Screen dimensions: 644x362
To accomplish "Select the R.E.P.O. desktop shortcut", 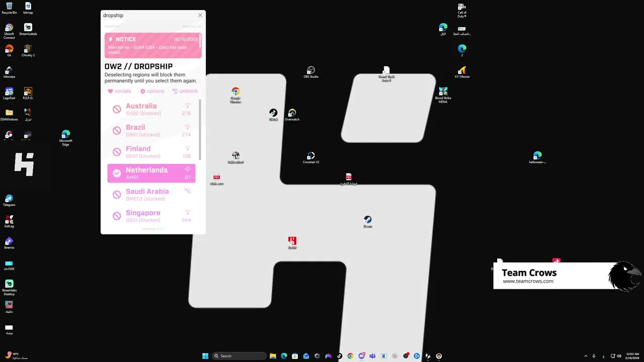I will (x=28, y=94).
